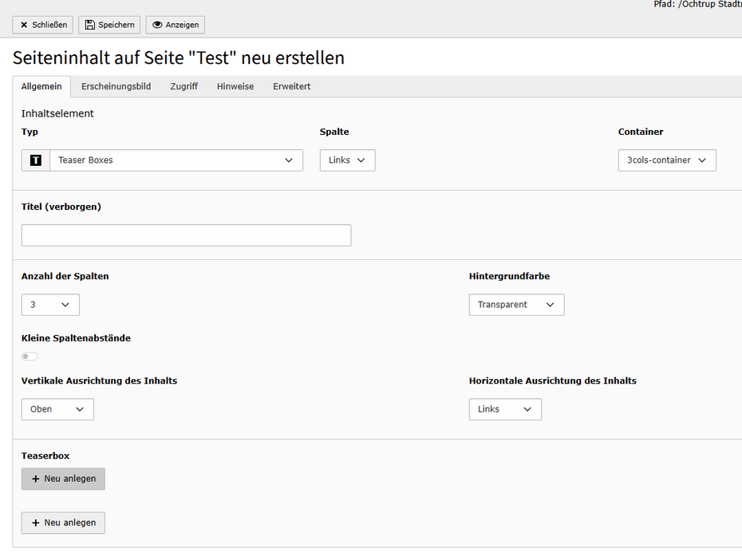
Task: Change Anzahl der Spalten dropdown
Action: click(50, 305)
